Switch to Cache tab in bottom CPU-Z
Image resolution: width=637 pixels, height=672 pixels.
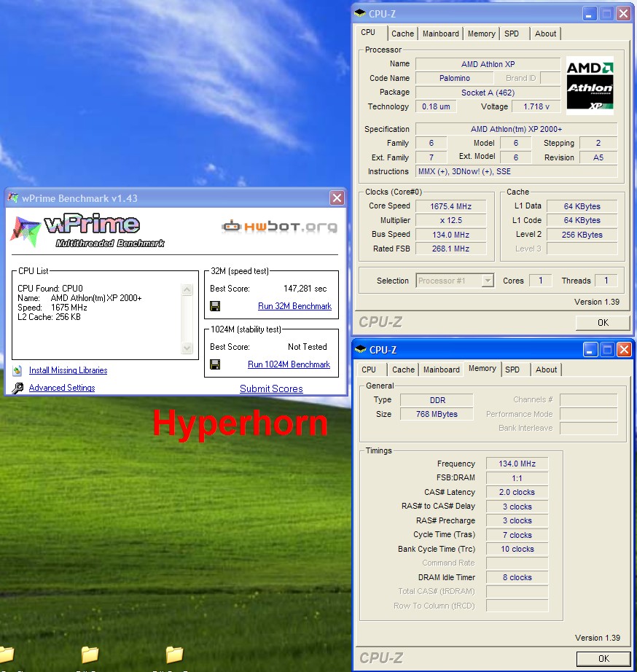pos(403,370)
